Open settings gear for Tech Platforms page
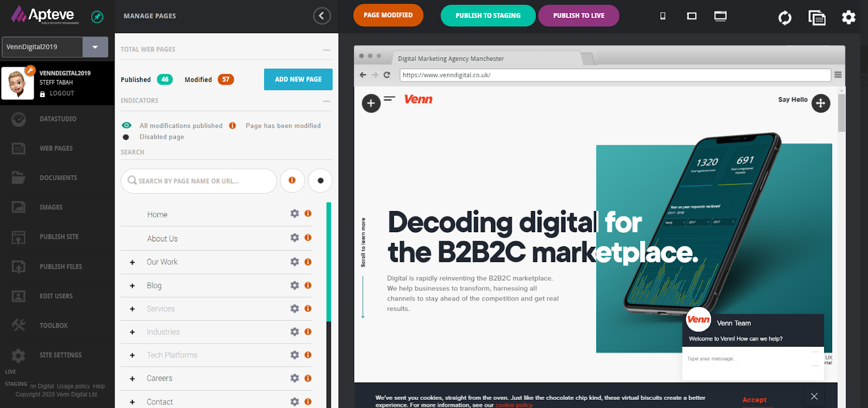The height and width of the screenshot is (408, 868). pyautogui.click(x=295, y=354)
